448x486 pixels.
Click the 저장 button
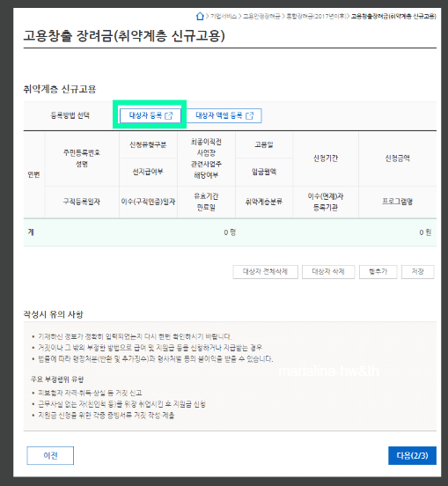(417, 272)
